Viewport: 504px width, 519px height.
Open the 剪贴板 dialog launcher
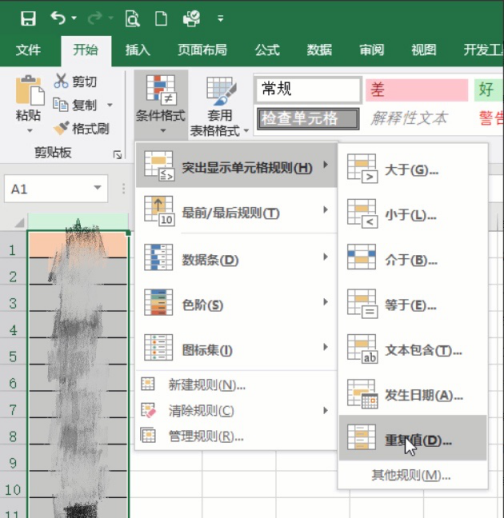[118, 155]
